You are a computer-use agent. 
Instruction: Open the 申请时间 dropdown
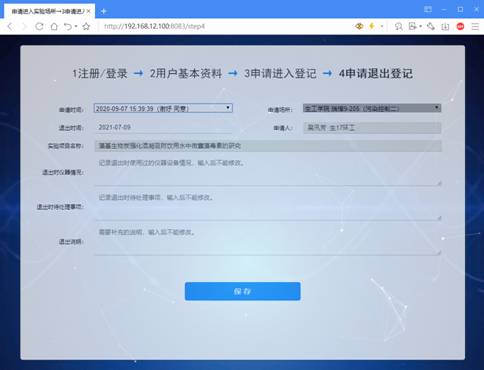[163, 108]
